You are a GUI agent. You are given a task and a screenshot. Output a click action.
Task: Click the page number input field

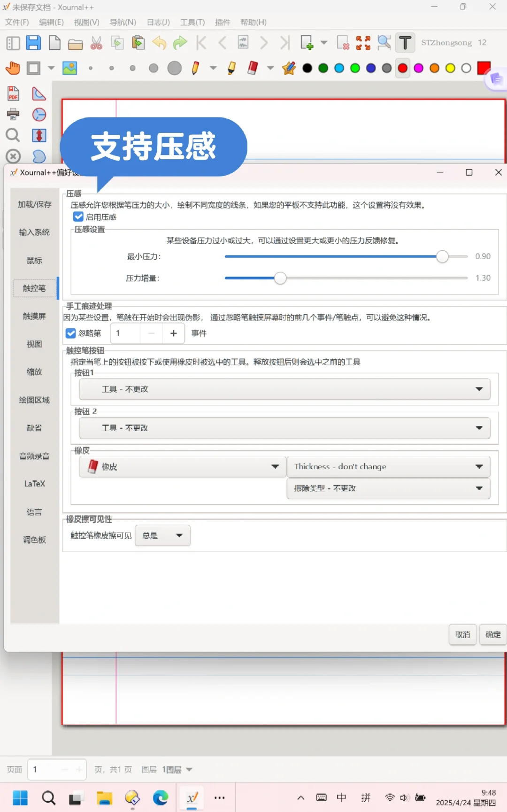[44, 769]
